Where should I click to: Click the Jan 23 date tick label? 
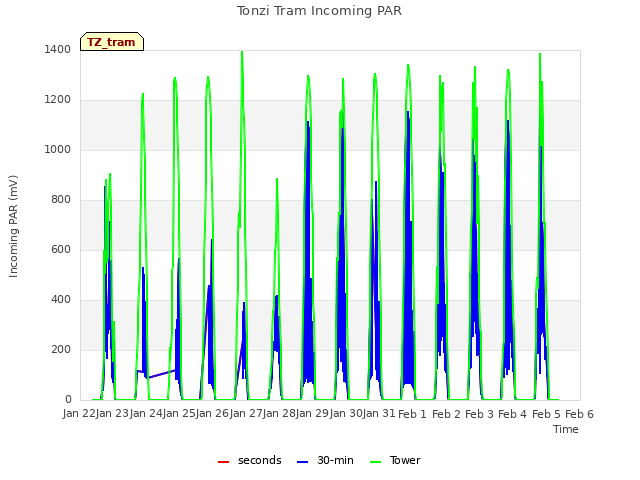pos(112,414)
